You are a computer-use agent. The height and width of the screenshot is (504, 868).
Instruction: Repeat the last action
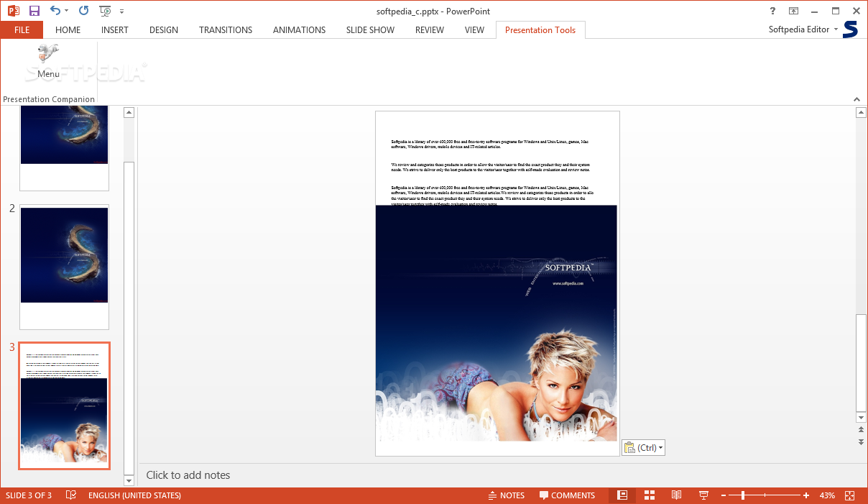pos(84,11)
